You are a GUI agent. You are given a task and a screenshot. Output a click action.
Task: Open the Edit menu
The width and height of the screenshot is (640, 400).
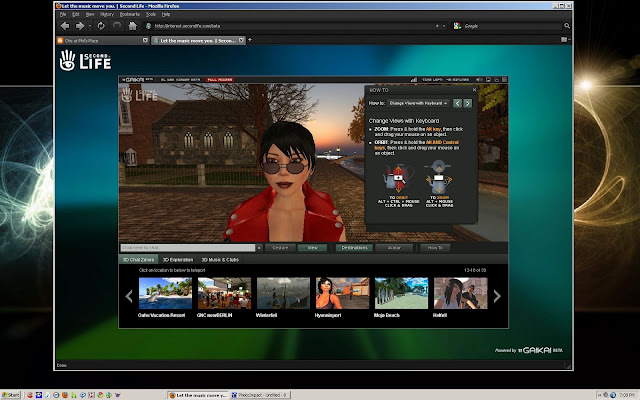[76, 14]
